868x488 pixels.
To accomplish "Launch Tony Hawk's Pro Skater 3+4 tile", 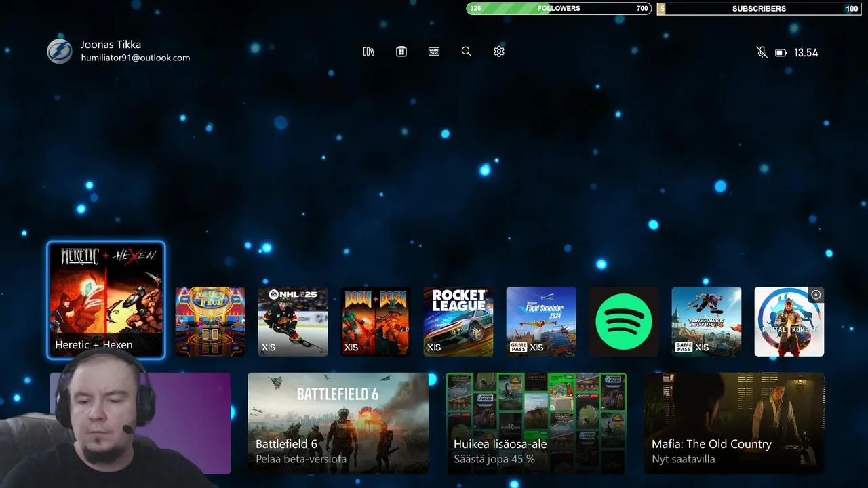I will pos(707,321).
